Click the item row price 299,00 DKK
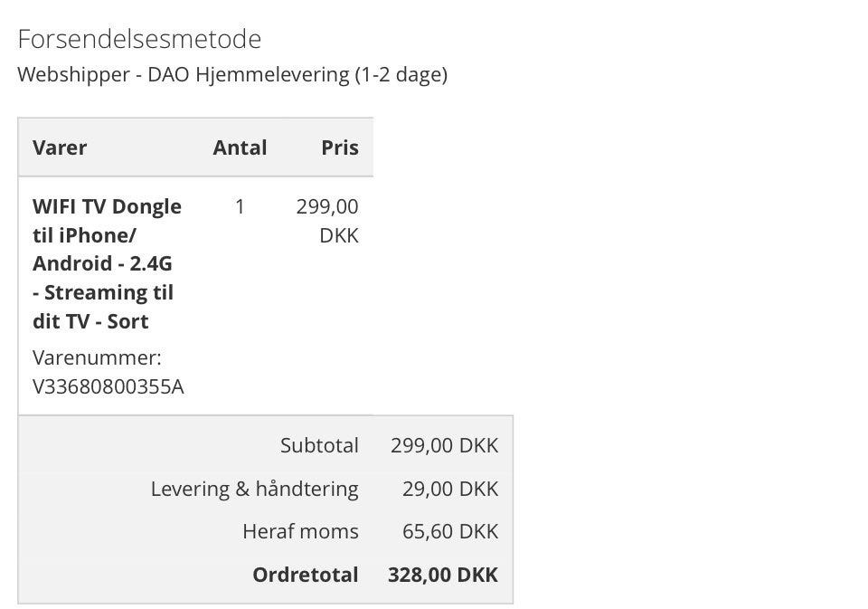 pos(327,221)
